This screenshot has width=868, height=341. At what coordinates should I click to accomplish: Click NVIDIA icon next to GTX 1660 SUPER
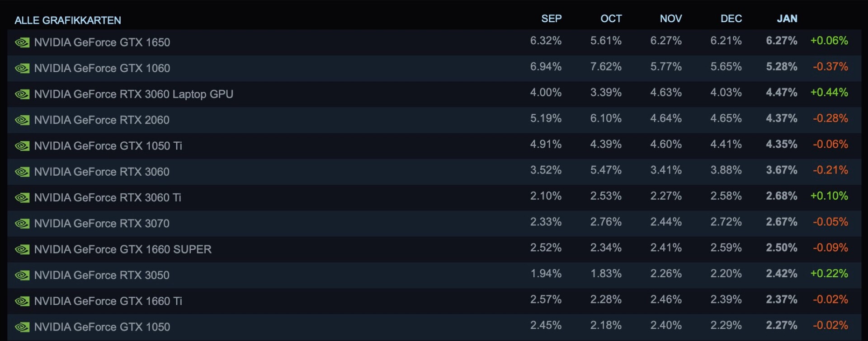pyautogui.click(x=22, y=249)
